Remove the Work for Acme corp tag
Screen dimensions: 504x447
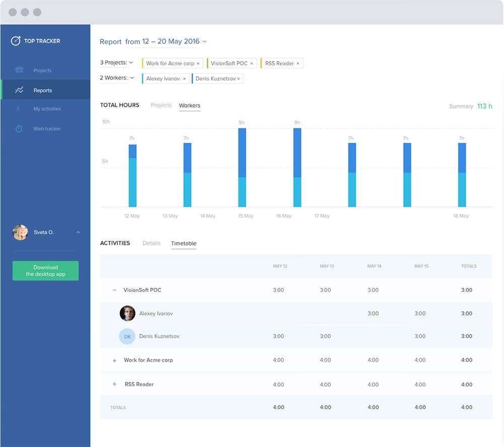tap(198, 63)
